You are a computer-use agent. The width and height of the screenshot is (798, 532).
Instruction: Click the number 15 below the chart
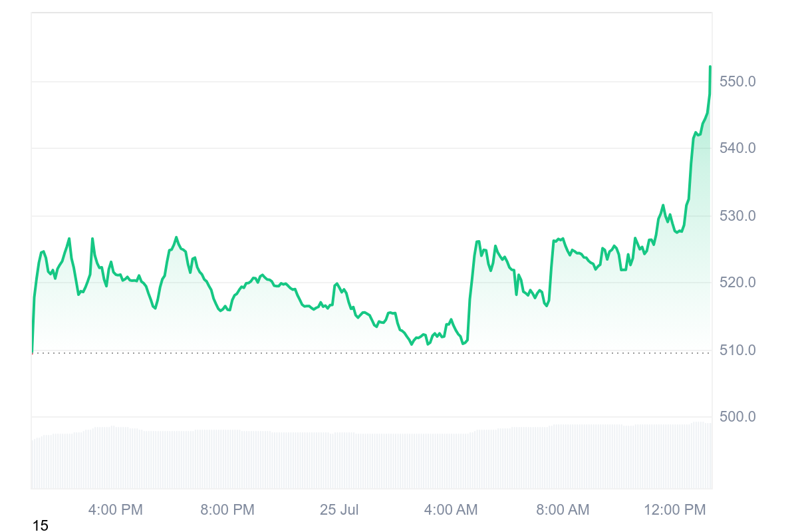[x=40, y=525]
